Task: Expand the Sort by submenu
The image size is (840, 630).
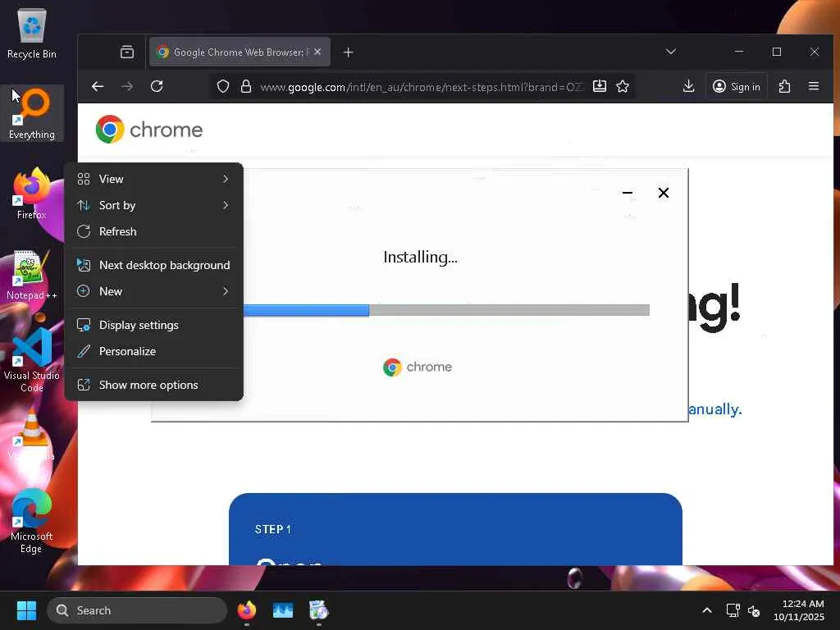Action: pyautogui.click(x=153, y=205)
